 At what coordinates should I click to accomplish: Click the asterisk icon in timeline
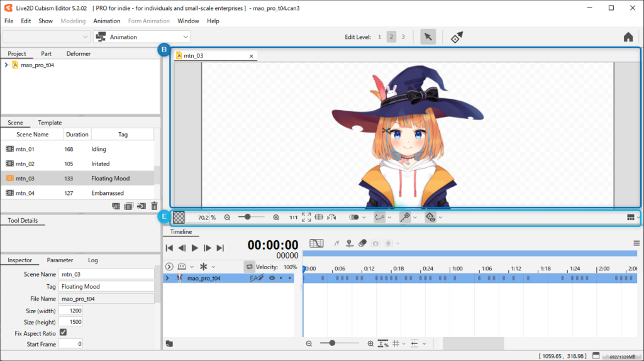[203, 267]
